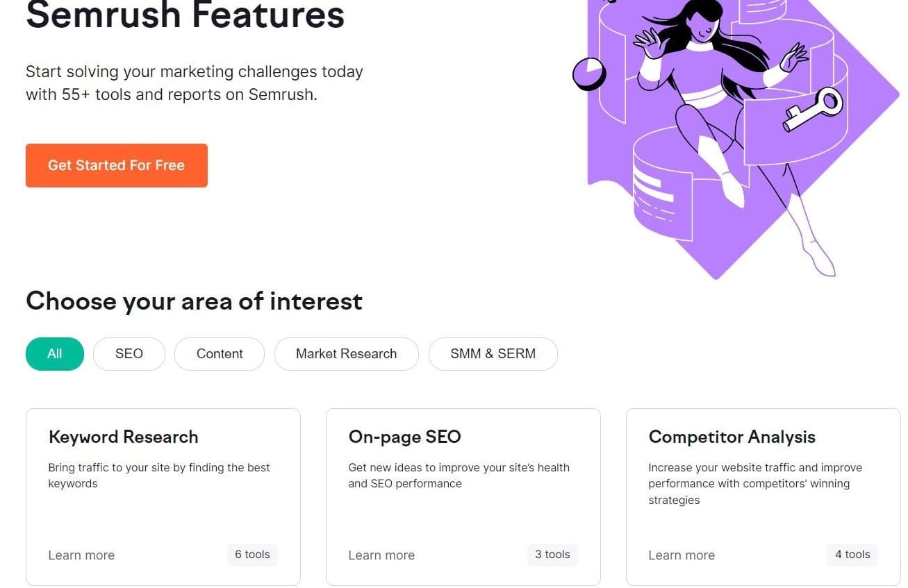The height and width of the screenshot is (588, 908).
Task: Choose the SMM & SERM category filter
Action: coord(493,354)
